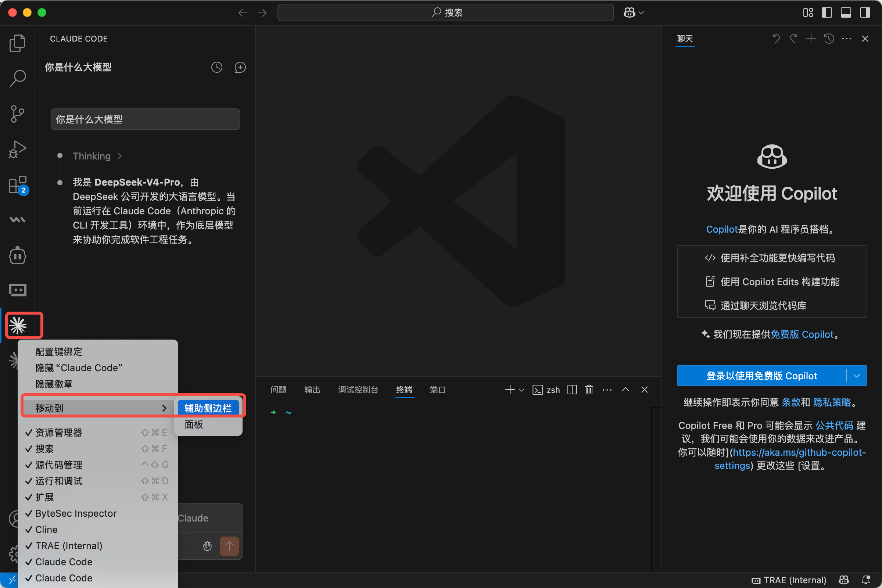This screenshot has width=882, height=588.
Task: Open Run and Debug icon
Action: (17, 149)
